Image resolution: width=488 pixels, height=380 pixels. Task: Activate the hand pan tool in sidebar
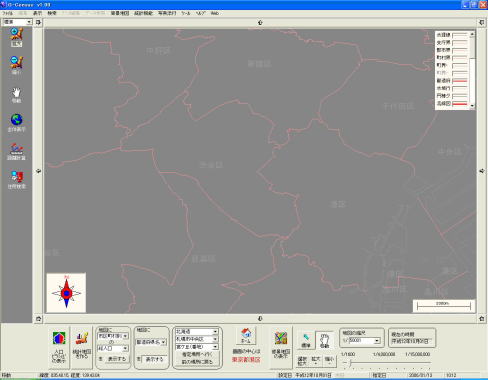click(x=16, y=95)
